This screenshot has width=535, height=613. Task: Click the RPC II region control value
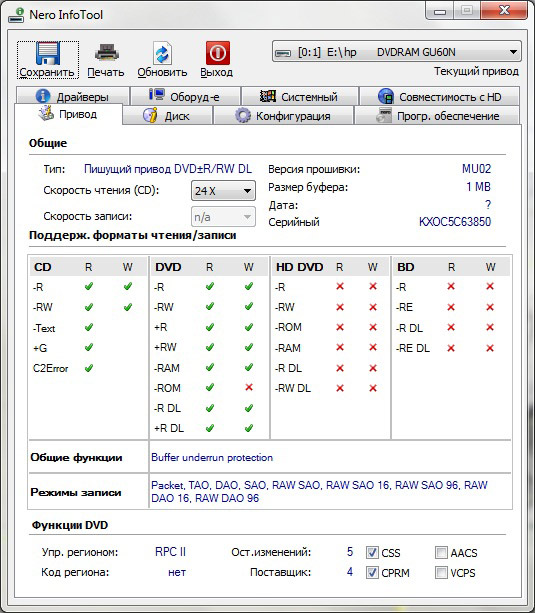pyautogui.click(x=171, y=552)
